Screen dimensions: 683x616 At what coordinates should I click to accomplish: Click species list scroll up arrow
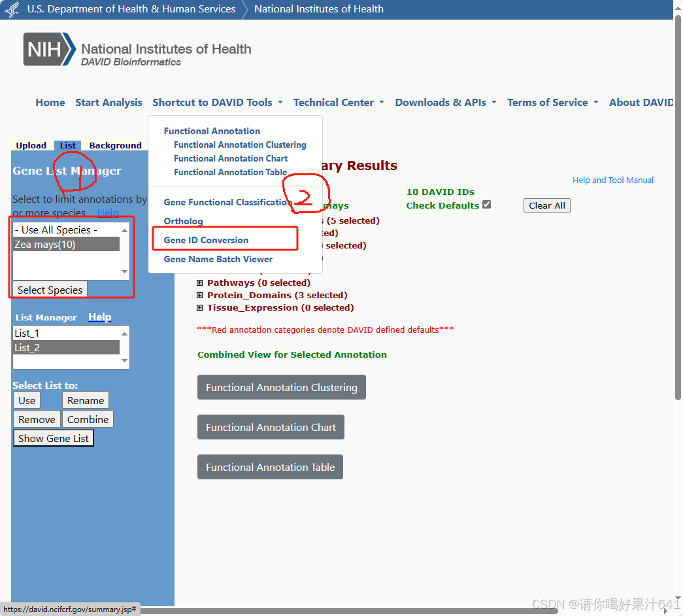pos(125,230)
